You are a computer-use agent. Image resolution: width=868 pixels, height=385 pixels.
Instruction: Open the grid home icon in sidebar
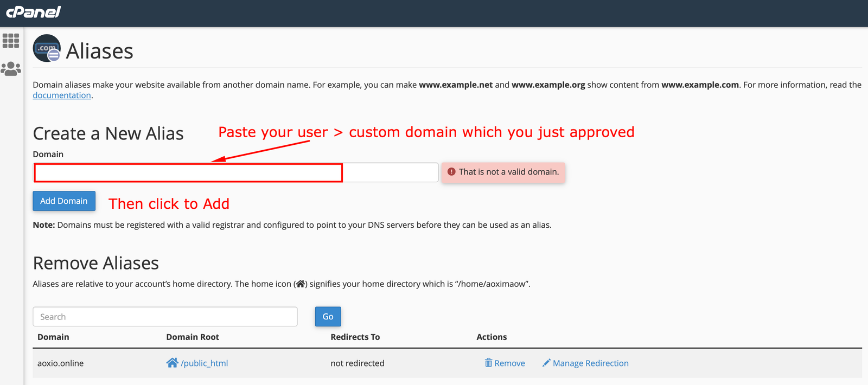(x=11, y=41)
